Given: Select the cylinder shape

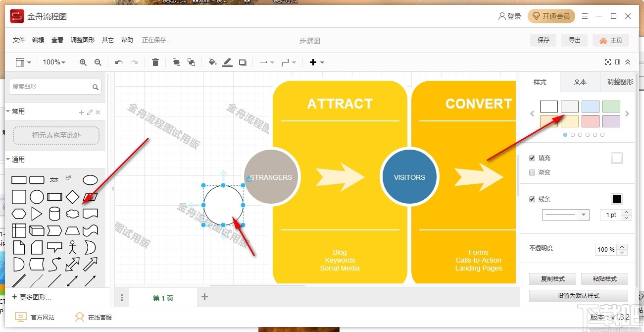Looking at the screenshot, I should pos(54,214).
